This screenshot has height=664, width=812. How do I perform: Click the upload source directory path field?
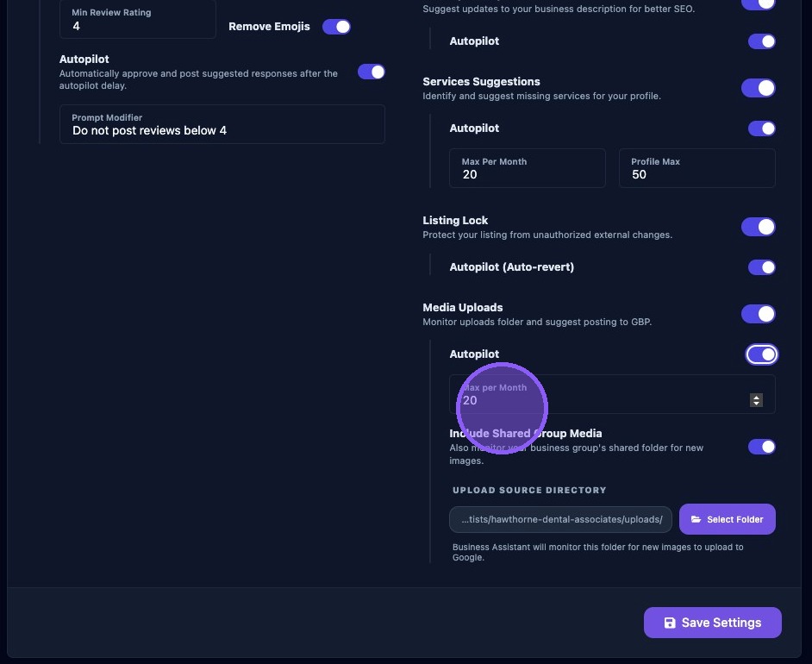pyautogui.click(x=560, y=519)
